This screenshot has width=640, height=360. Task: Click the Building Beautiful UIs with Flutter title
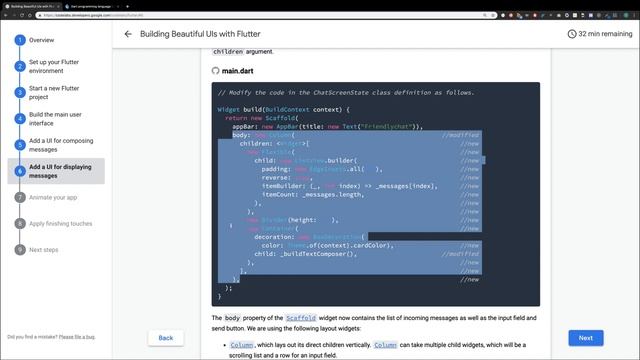200,34
